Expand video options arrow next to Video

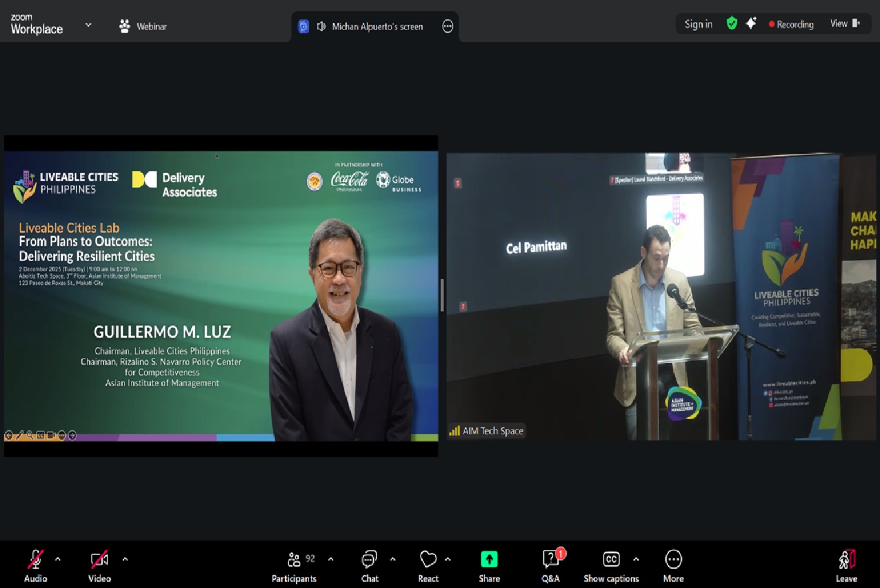click(x=125, y=559)
